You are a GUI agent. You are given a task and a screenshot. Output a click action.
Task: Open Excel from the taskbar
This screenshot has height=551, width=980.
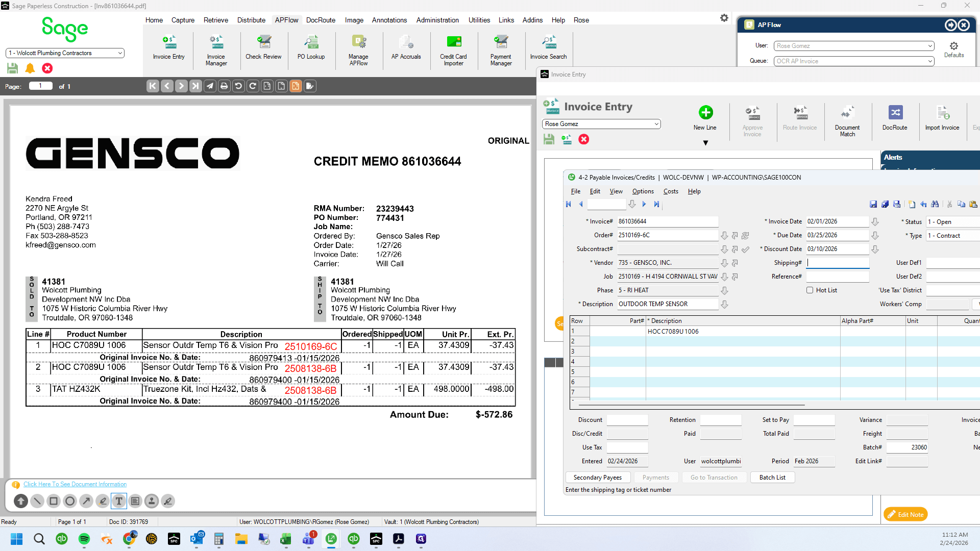tap(286, 539)
